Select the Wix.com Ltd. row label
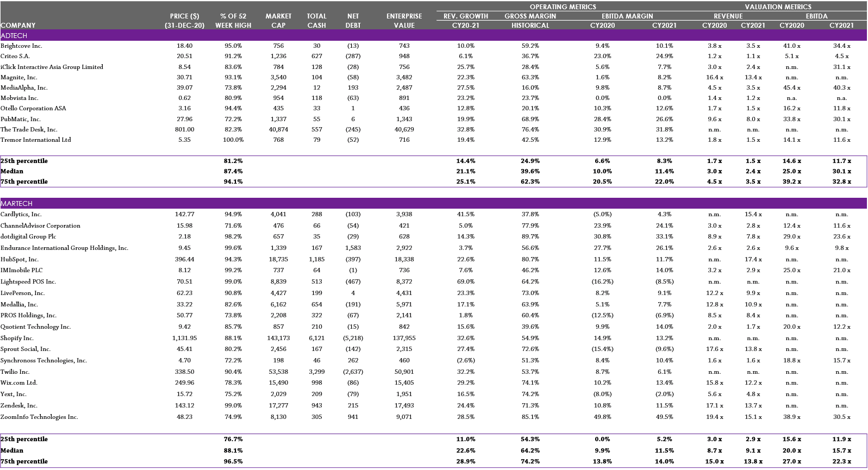This screenshot has height=470, width=868. click(19, 383)
